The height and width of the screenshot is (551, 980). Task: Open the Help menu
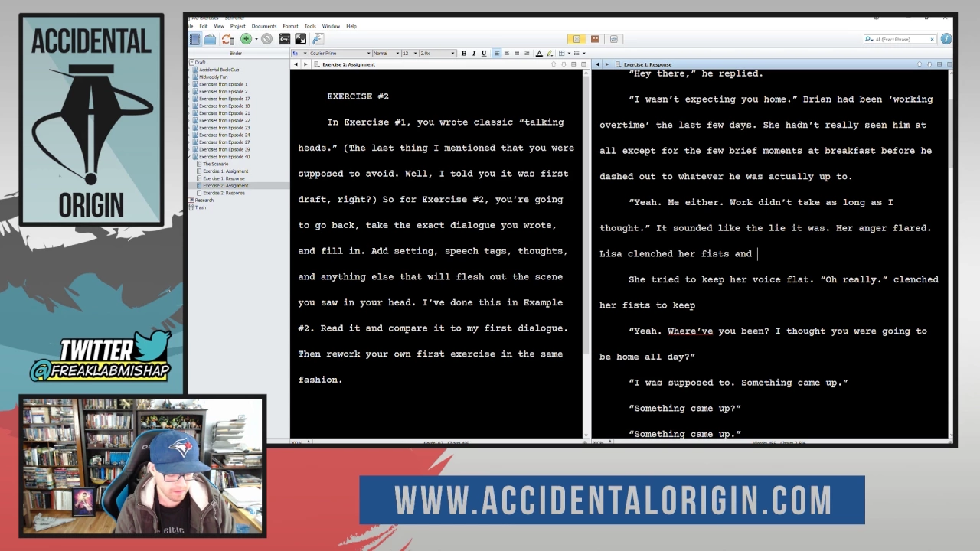(x=351, y=26)
